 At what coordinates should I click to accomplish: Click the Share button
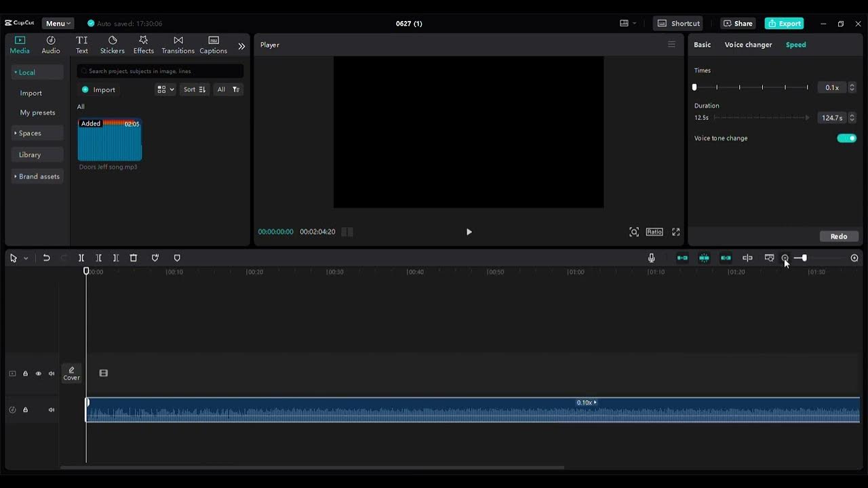pyautogui.click(x=738, y=23)
